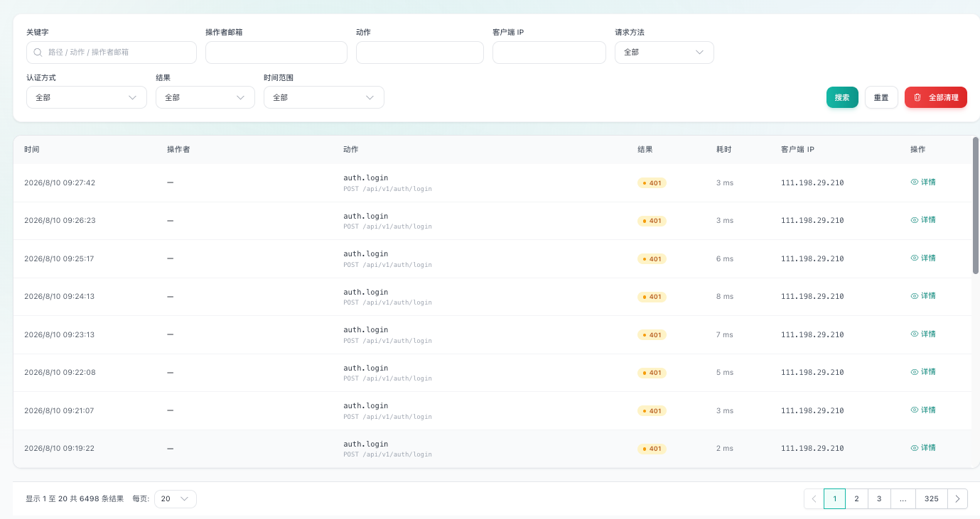Focus the 客户端 IP filter input
Viewport: 980px width, 519px height.
[x=549, y=53]
